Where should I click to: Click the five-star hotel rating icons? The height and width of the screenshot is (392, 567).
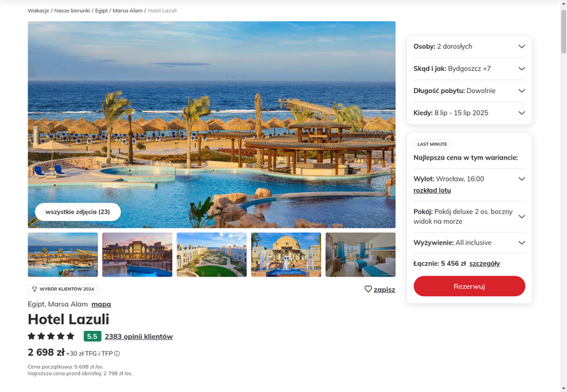pos(51,336)
